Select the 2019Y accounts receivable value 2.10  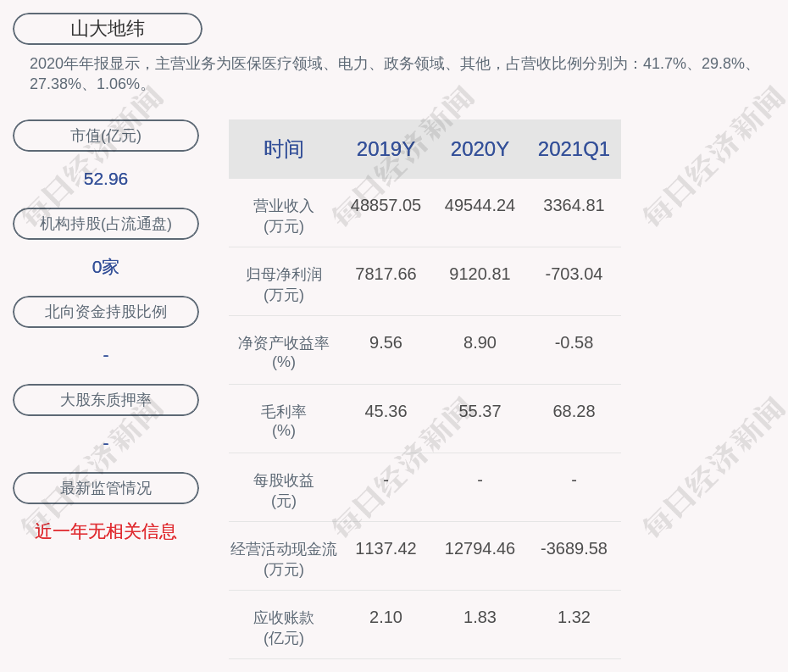(386, 618)
